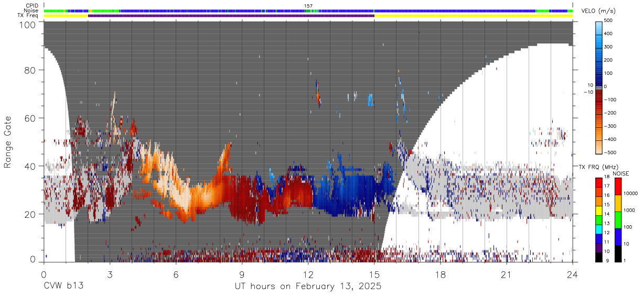The height and width of the screenshot is (297, 644).
Task: Click the purple segment of the TX Freq bar
Action: coord(231,16)
